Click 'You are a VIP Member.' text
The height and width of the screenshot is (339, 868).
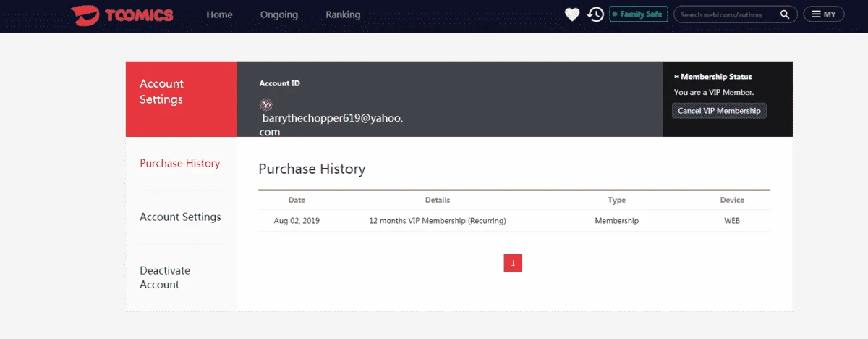(x=714, y=92)
